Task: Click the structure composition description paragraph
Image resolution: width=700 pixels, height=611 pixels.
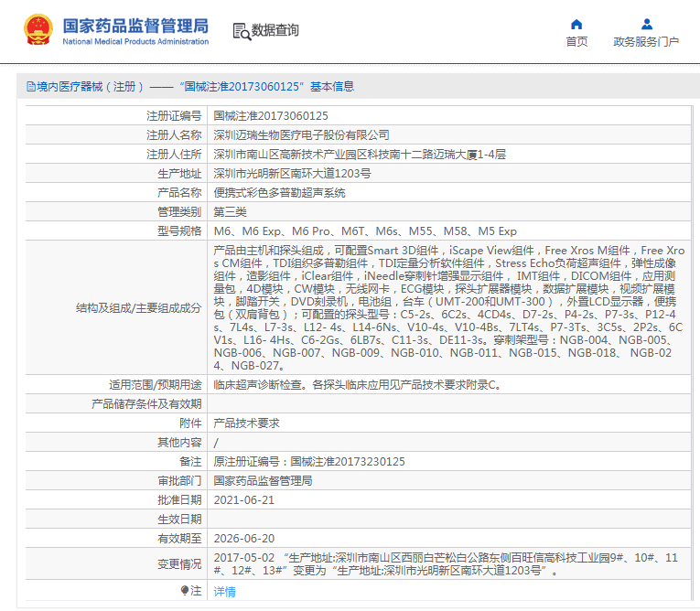Action: [448, 308]
